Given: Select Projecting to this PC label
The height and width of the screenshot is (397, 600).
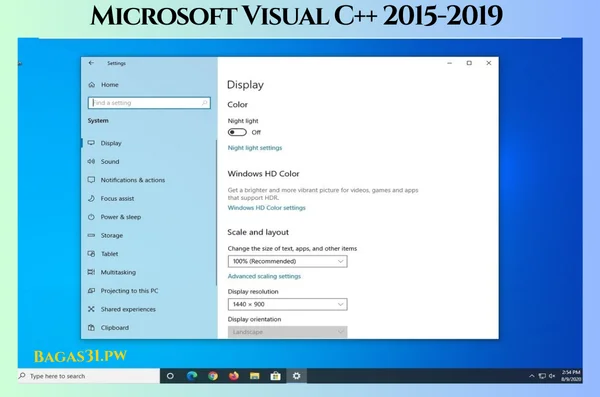Looking at the screenshot, I should tap(129, 291).
